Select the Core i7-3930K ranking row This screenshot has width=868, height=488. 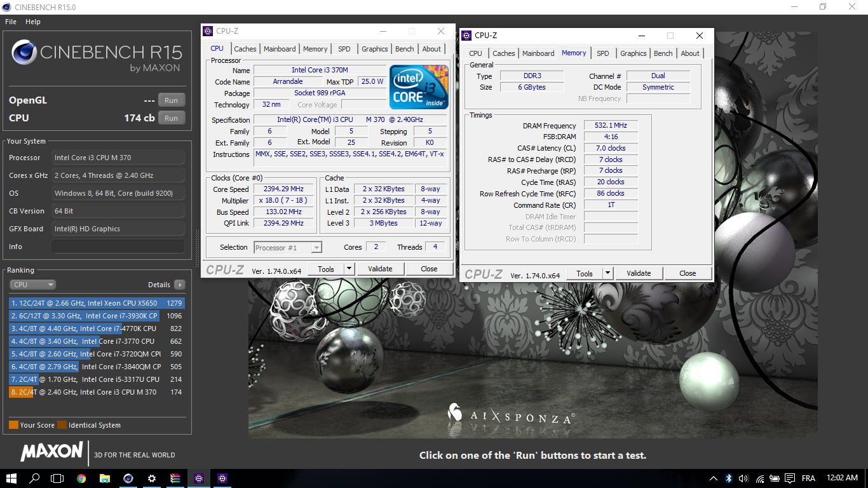[97, 316]
